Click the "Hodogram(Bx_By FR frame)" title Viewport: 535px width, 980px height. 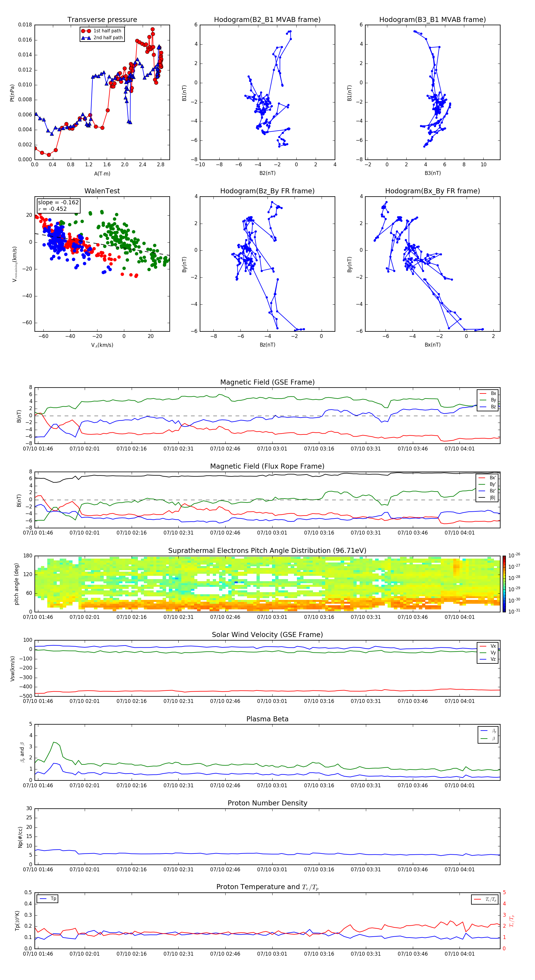(x=432, y=191)
